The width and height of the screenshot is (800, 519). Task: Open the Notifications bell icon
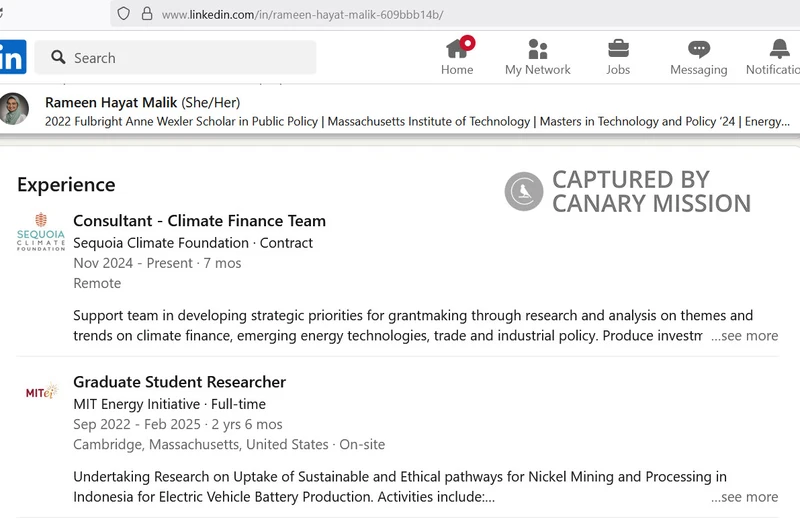pyautogui.click(x=779, y=49)
